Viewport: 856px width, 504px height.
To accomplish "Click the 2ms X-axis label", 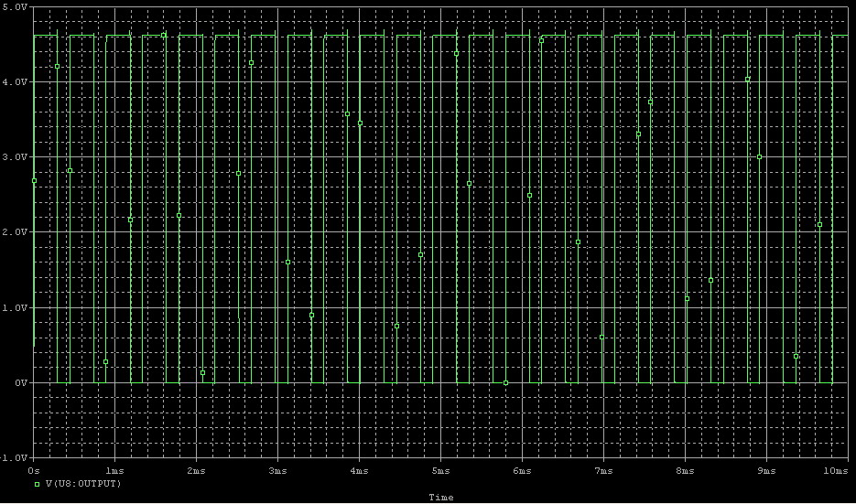I will (196, 470).
